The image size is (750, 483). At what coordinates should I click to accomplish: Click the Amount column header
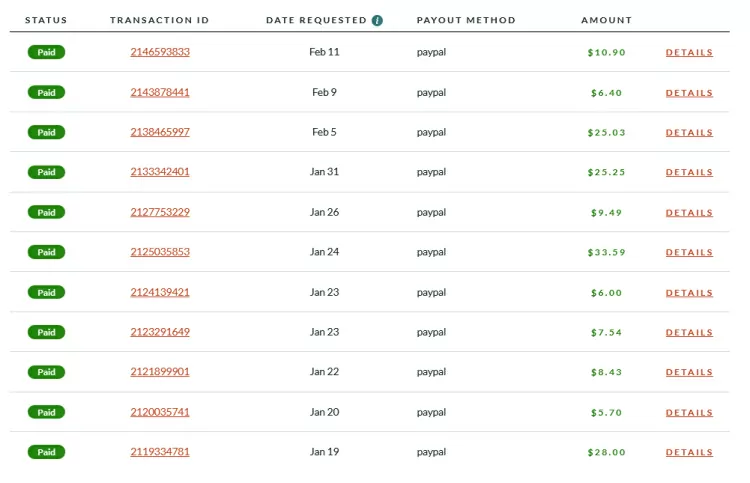[606, 20]
